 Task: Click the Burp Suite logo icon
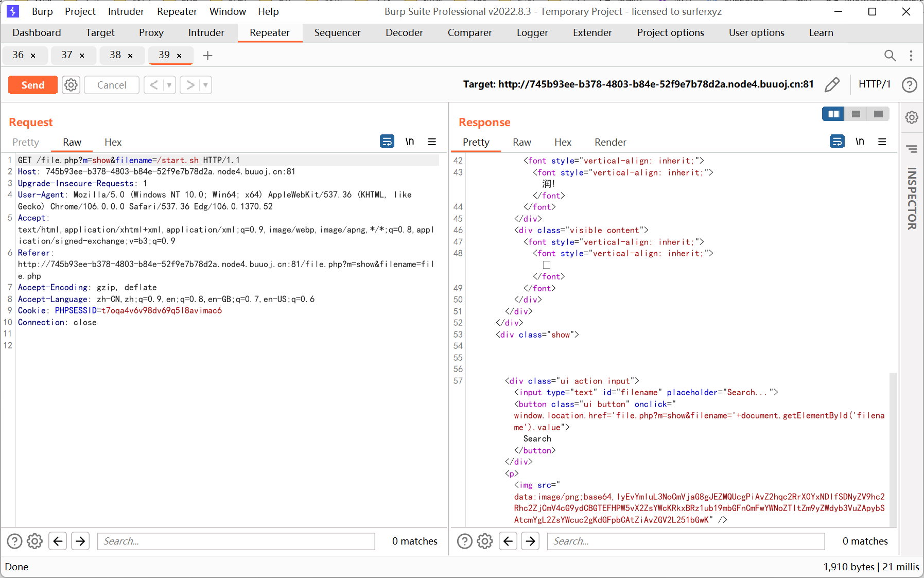tap(13, 11)
